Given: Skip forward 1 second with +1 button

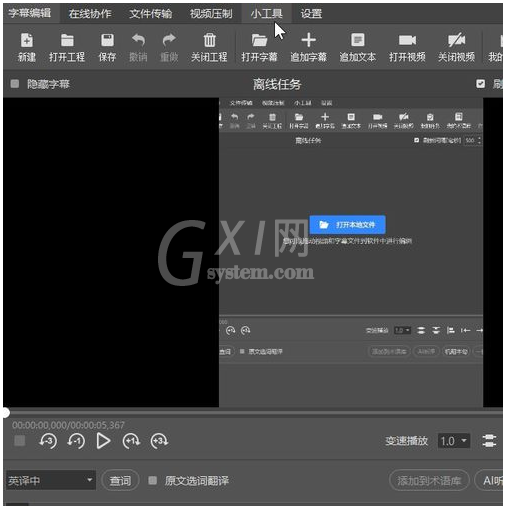Looking at the screenshot, I should point(131,441).
